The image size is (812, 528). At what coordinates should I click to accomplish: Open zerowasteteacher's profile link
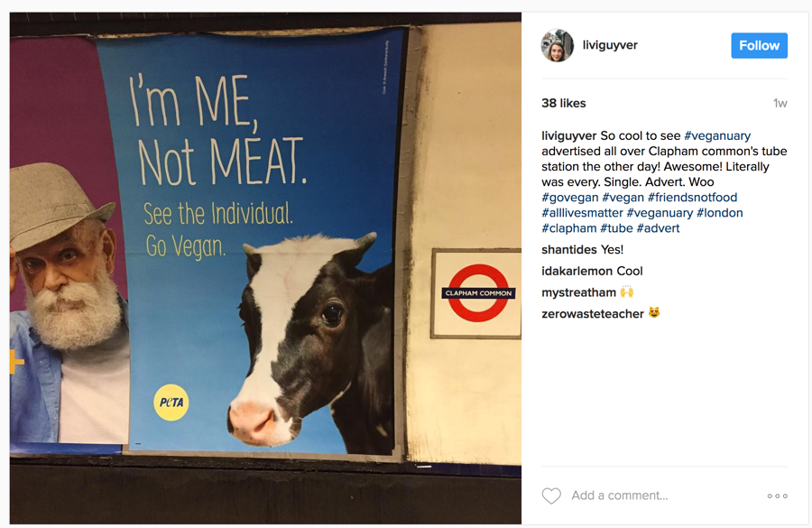tap(593, 314)
